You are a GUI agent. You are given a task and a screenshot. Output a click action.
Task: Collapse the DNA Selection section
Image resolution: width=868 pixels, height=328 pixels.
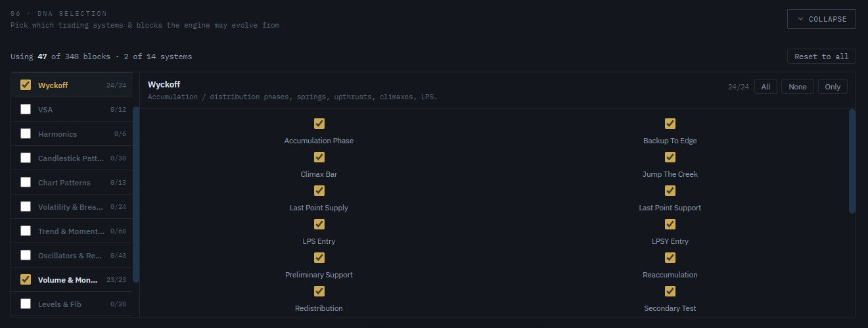point(821,19)
